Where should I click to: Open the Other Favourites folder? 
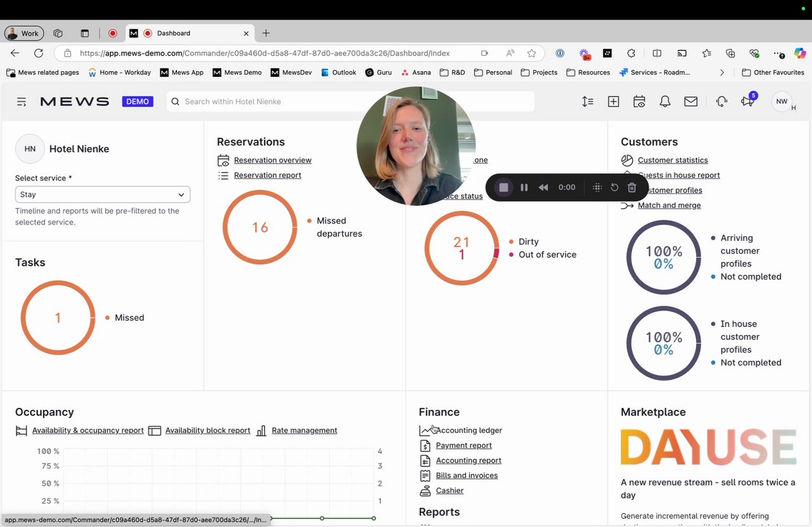point(773,72)
